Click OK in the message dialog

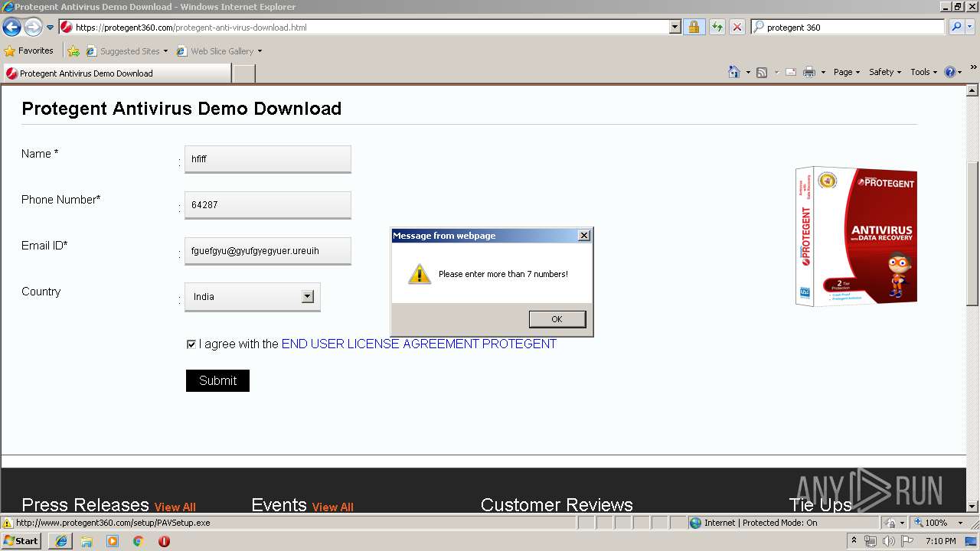[557, 319]
